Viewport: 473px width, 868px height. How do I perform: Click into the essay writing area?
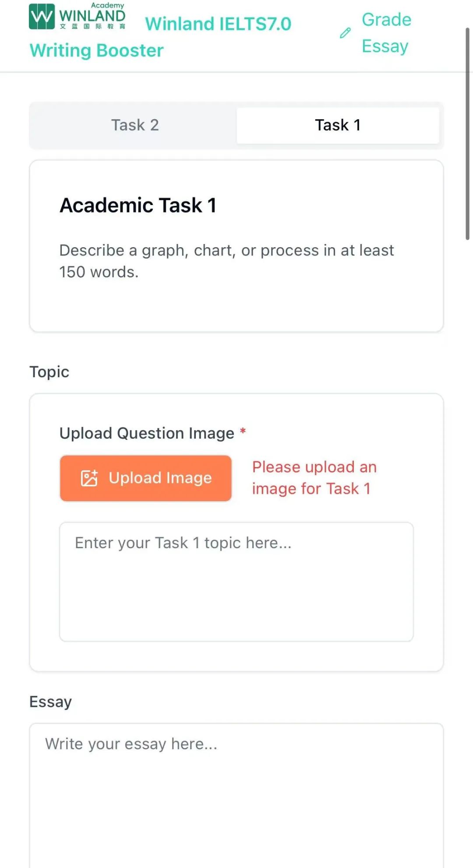236,795
